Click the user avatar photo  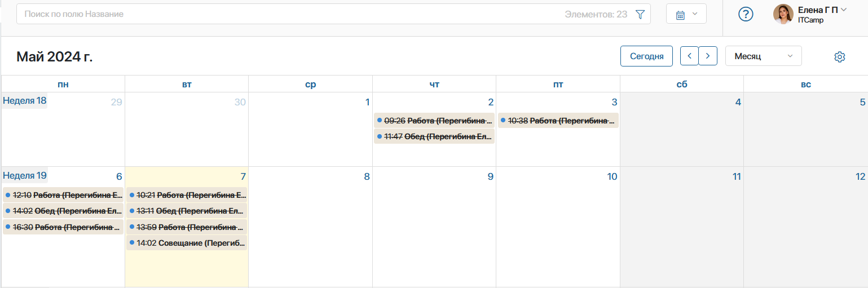783,14
